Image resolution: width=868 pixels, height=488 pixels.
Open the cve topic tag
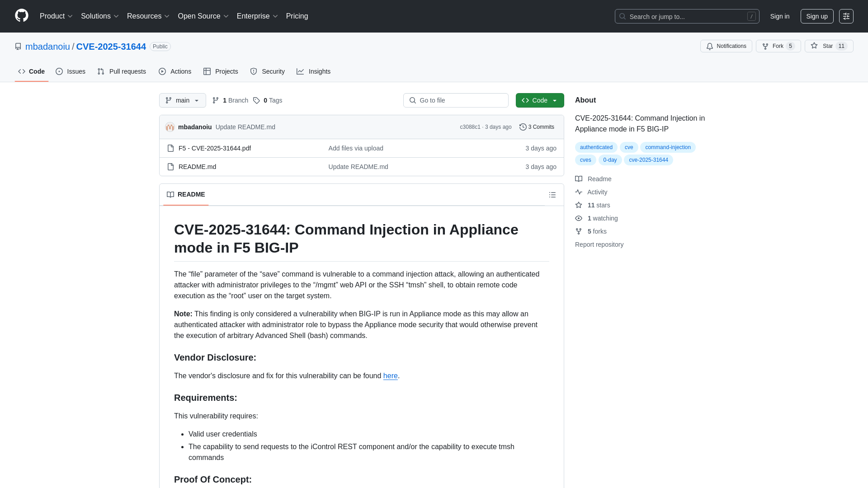(x=629, y=147)
